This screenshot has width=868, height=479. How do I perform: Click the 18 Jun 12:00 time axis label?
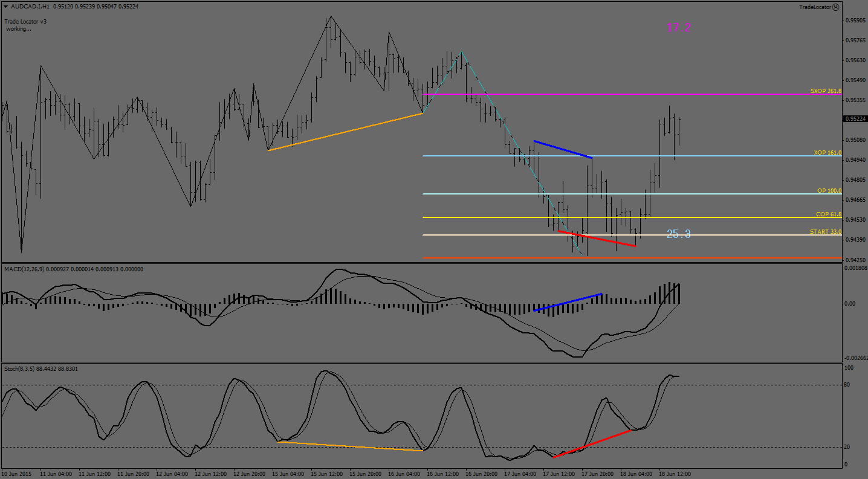click(x=675, y=474)
